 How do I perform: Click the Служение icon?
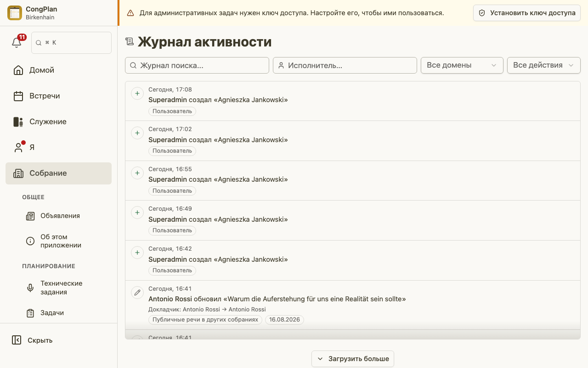pyautogui.click(x=18, y=121)
